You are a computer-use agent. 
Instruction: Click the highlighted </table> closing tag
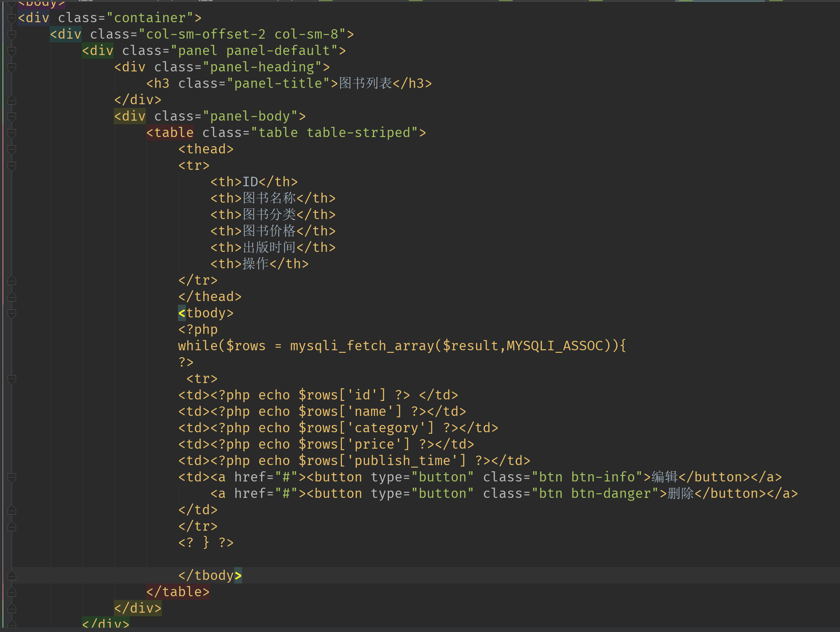tap(178, 592)
